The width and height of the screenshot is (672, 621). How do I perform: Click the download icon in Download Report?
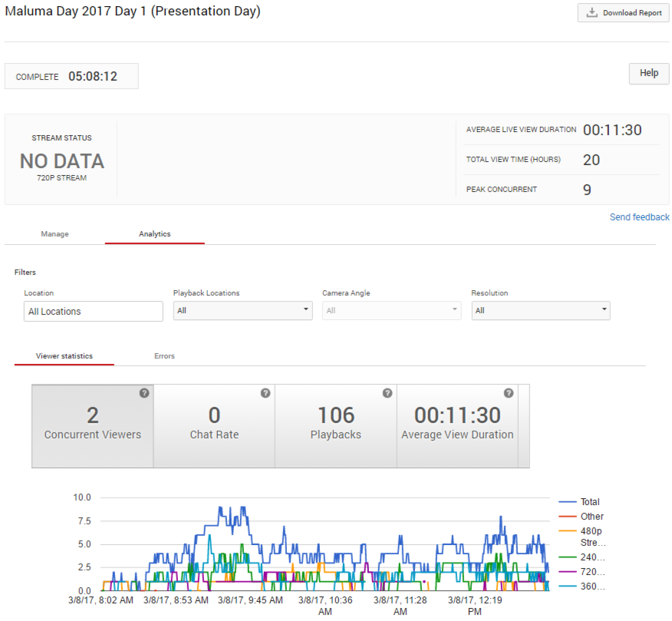pyautogui.click(x=591, y=13)
